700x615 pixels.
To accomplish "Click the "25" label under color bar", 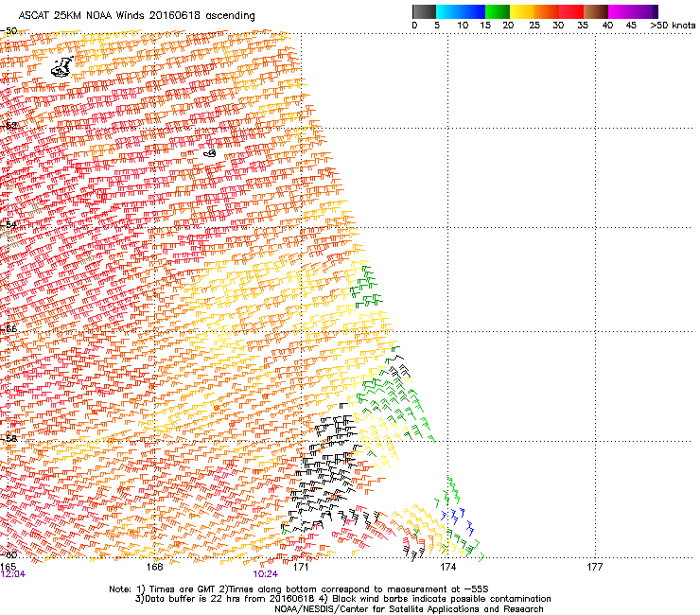I will 534,25.
